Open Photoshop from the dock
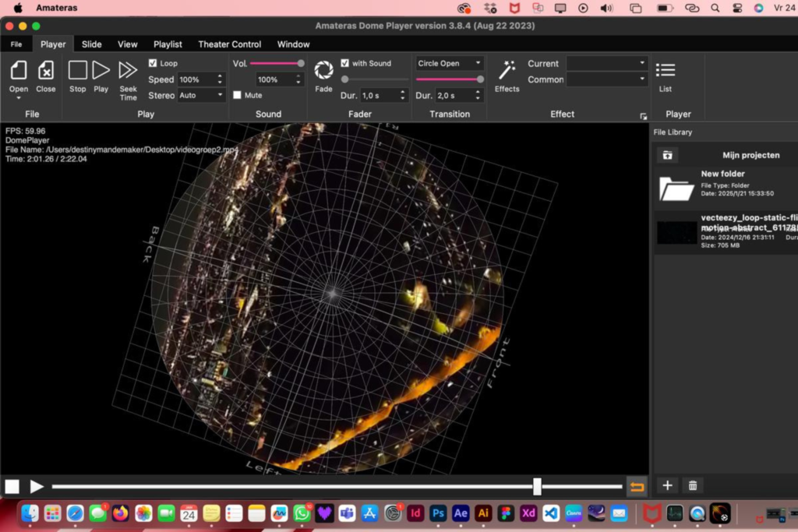This screenshot has height=532, width=798. (438, 513)
